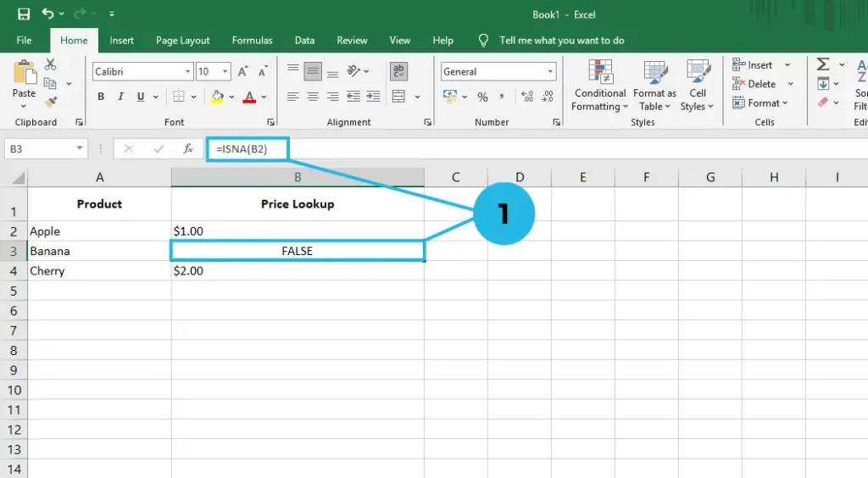
Task: Select the Format Painter brush
Action: pyautogui.click(x=50, y=102)
